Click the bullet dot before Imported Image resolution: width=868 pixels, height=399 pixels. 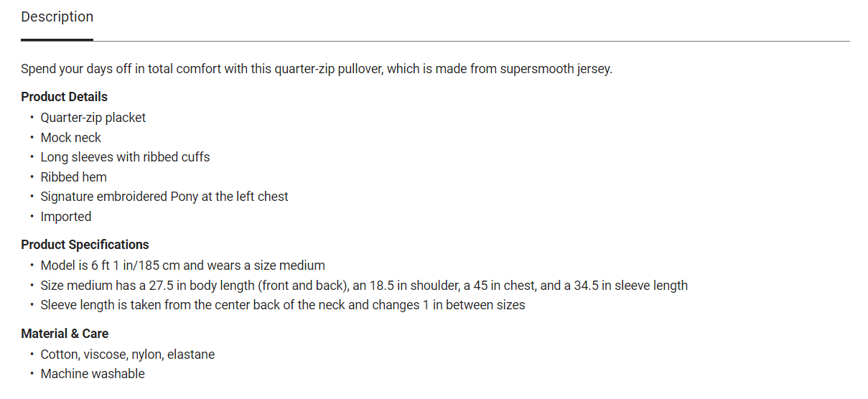tap(32, 217)
